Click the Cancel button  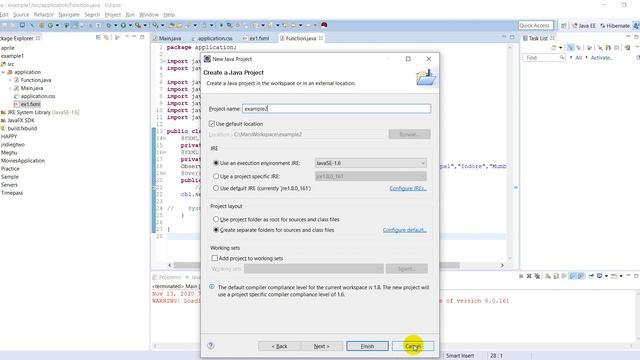click(413, 346)
